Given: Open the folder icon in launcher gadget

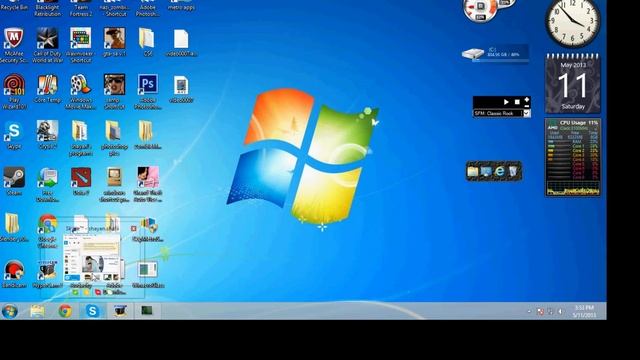Looking at the screenshot, I should coord(473,171).
